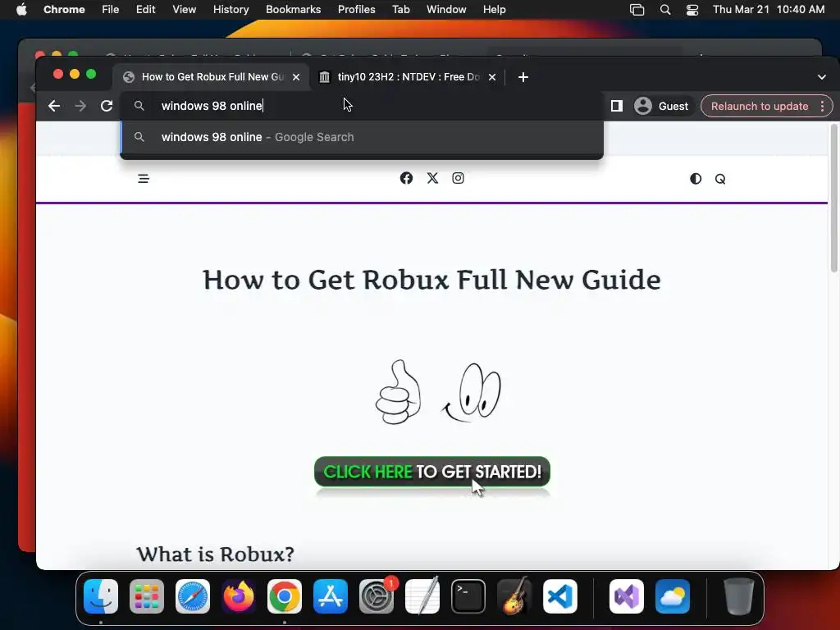Open the File menu
This screenshot has height=630, width=840.
(x=111, y=10)
